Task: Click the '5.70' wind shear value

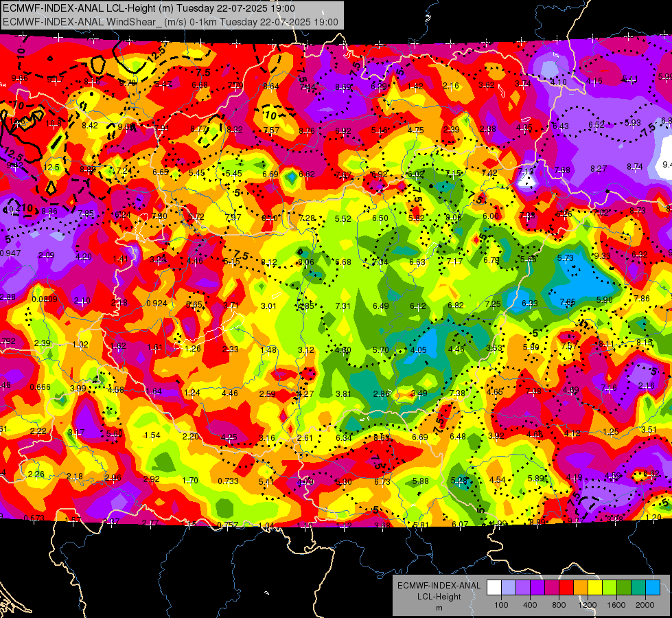Action: tap(380, 350)
